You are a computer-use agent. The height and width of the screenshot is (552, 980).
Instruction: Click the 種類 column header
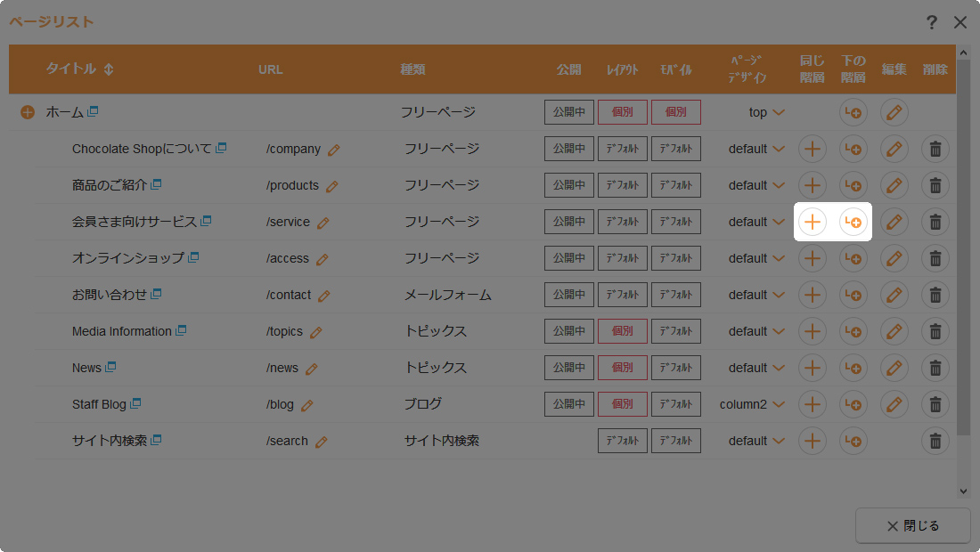click(x=412, y=69)
